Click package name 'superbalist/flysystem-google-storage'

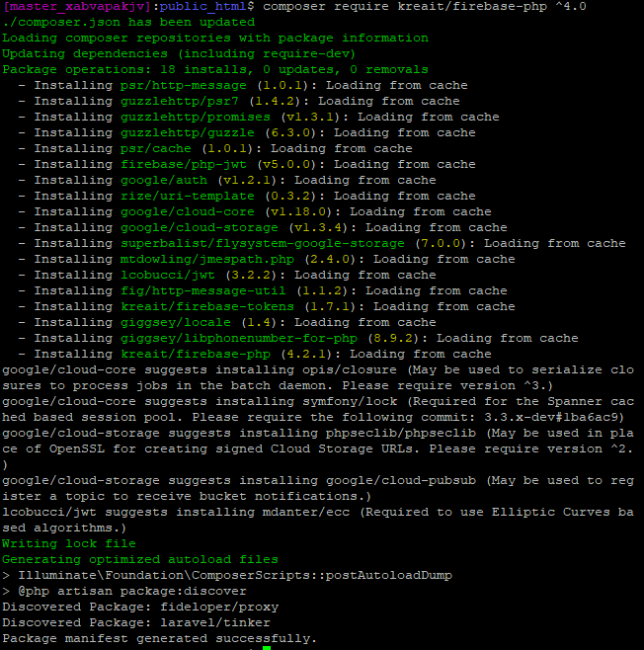coord(263,243)
